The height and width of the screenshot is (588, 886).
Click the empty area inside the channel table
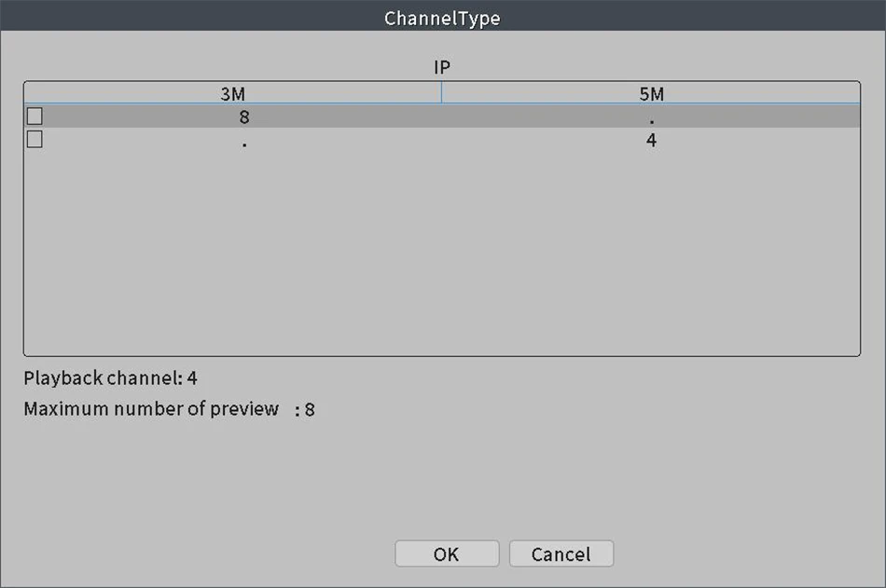pyautogui.click(x=441, y=252)
